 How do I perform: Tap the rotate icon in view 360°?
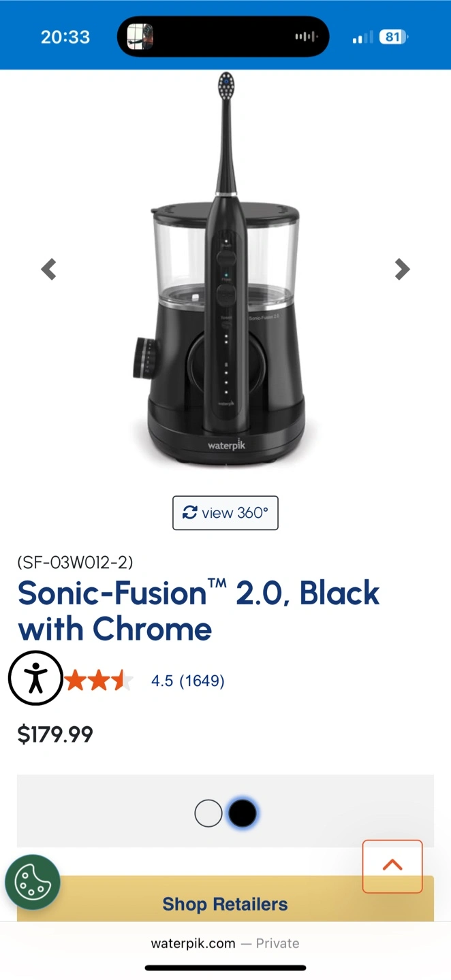click(x=190, y=512)
